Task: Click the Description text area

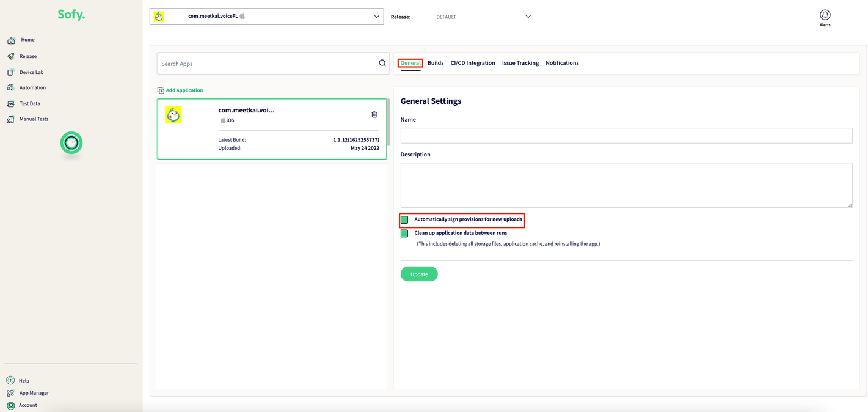Action: (x=626, y=185)
